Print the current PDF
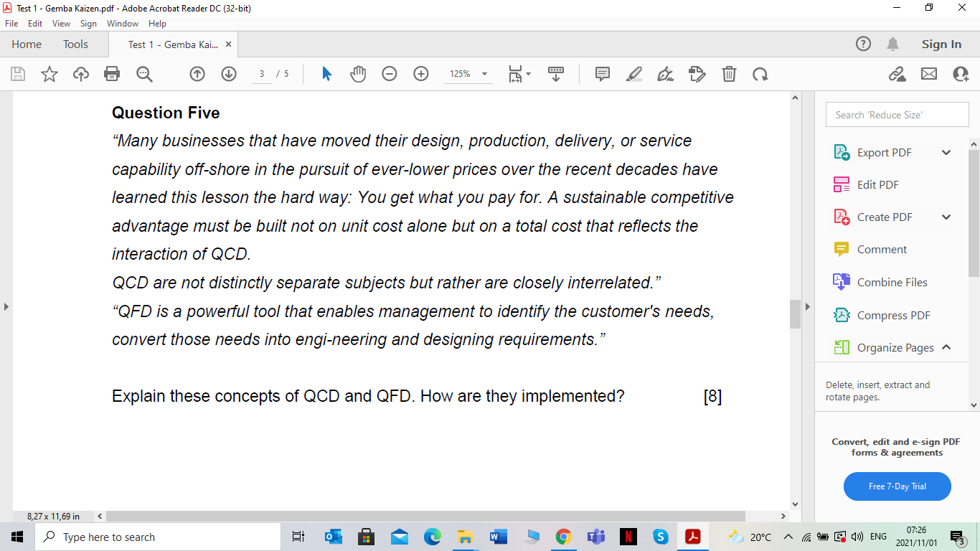 point(112,74)
